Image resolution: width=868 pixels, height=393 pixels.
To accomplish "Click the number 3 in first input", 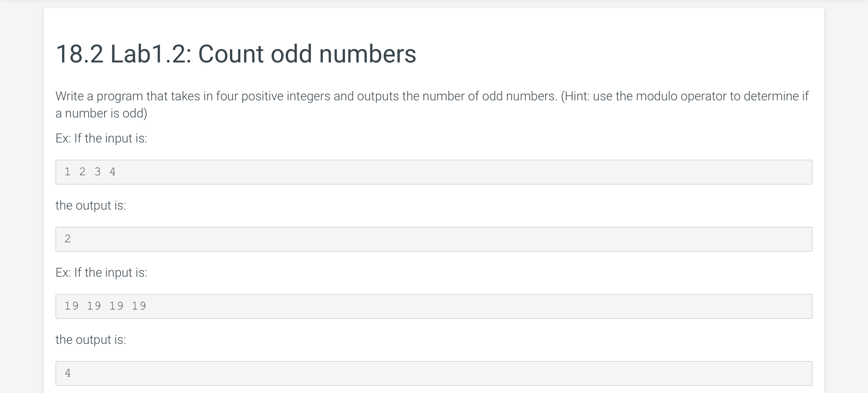I will coord(98,172).
